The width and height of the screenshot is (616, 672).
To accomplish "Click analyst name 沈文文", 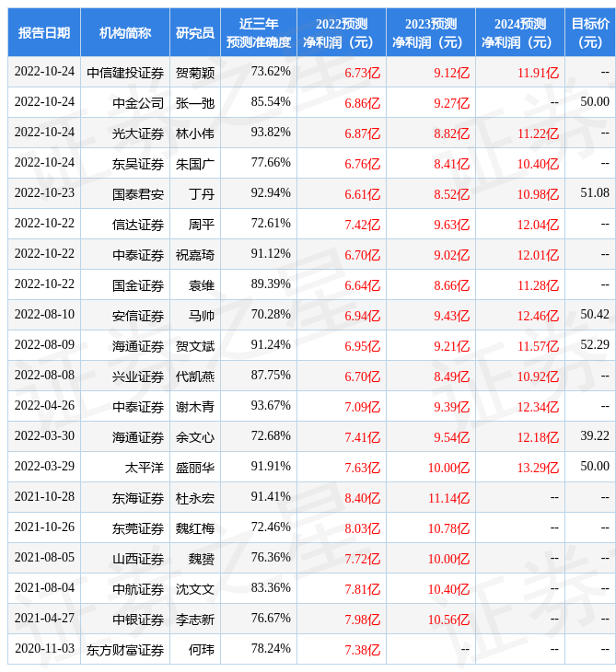I will coord(195,589).
